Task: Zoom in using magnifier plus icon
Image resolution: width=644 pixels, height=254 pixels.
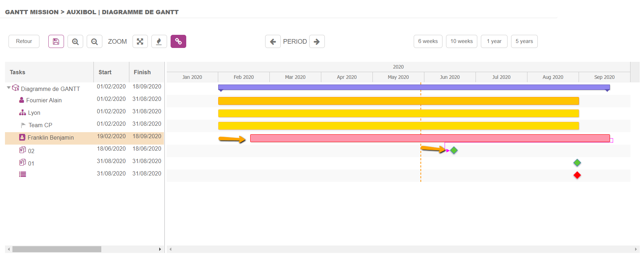Action: click(75, 42)
